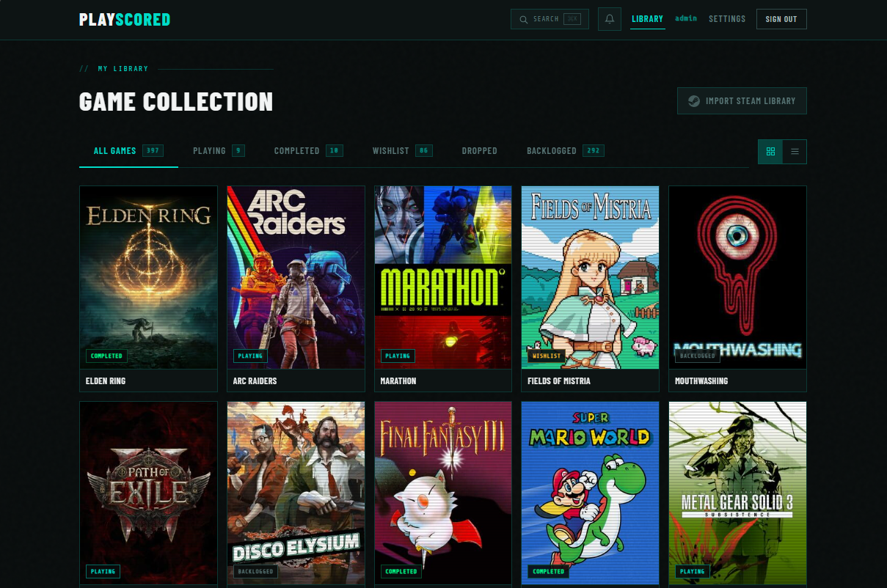
Task: Click the PlayScored logo
Action: 125,20
